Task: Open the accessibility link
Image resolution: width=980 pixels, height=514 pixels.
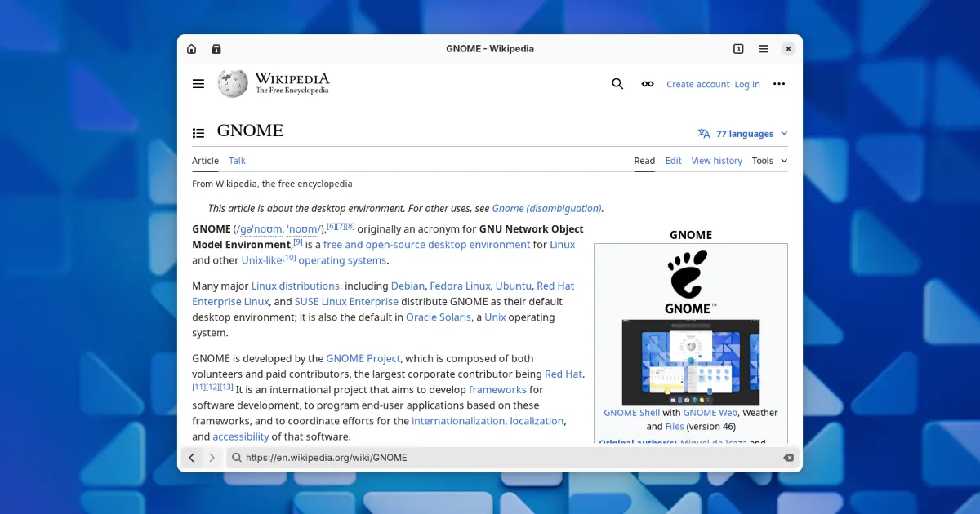Action: [241, 436]
